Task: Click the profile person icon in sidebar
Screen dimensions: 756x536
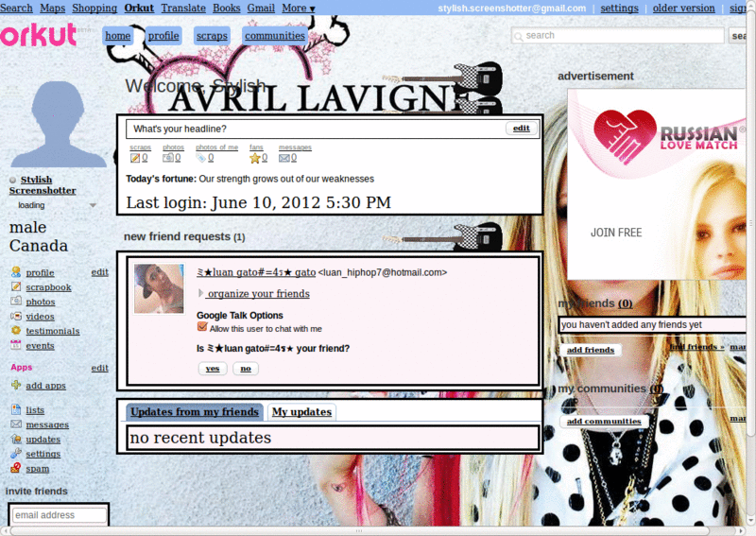Action: 16,272
